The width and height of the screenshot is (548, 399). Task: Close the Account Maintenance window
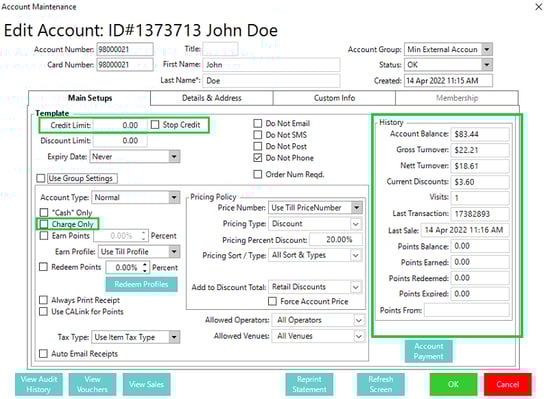(x=539, y=7)
